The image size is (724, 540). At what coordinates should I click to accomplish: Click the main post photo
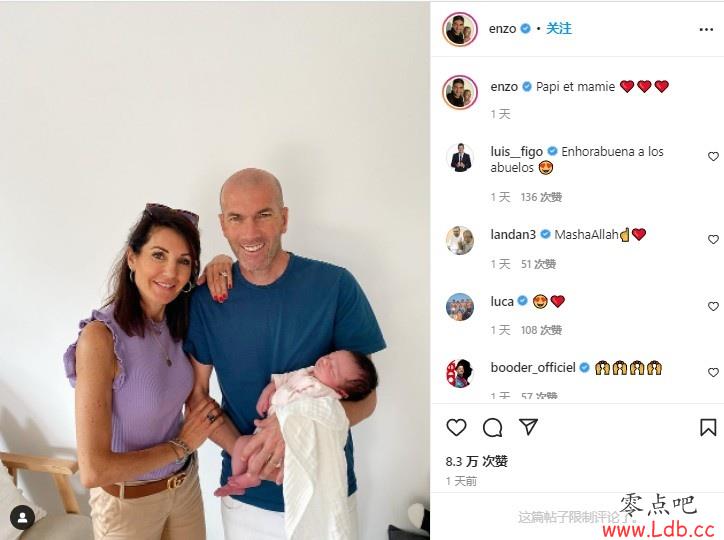[x=215, y=270]
